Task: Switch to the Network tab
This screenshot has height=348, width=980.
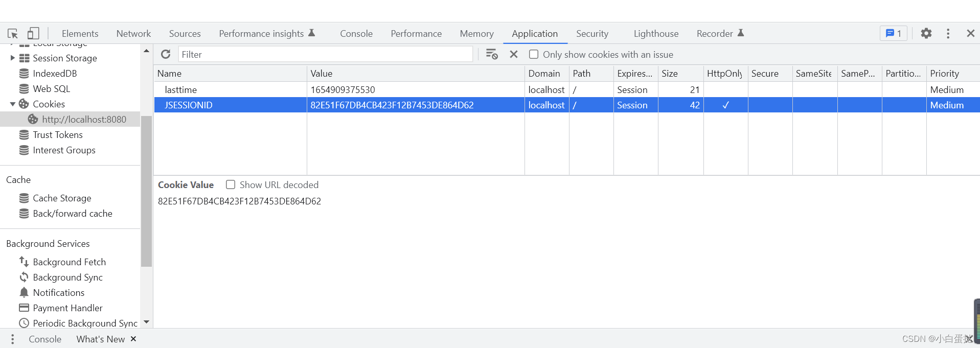Action: click(x=133, y=34)
